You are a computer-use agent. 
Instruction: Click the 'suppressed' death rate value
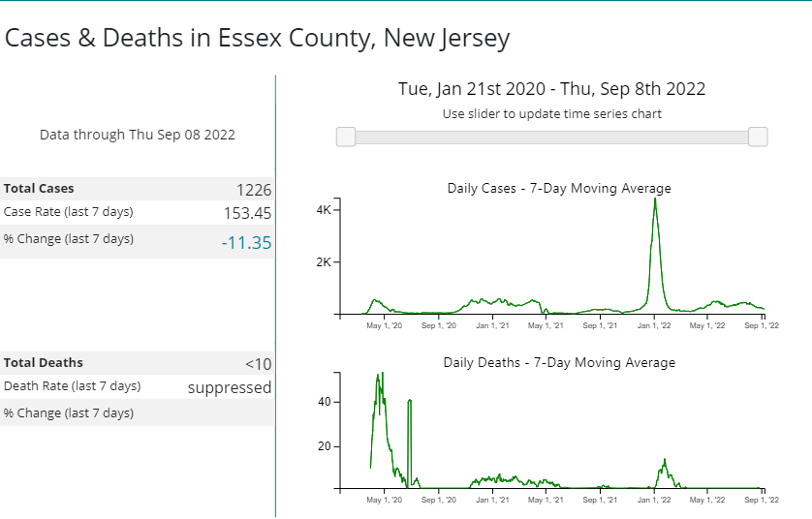click(x=230, y=387)
